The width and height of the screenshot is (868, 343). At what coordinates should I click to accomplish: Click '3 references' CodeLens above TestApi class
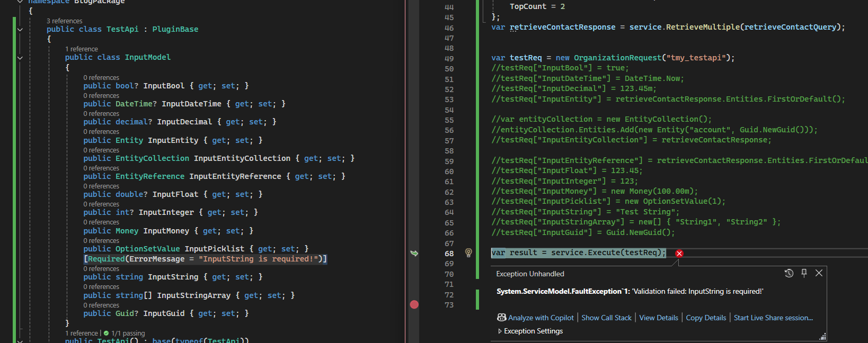(x=65, y=21)
